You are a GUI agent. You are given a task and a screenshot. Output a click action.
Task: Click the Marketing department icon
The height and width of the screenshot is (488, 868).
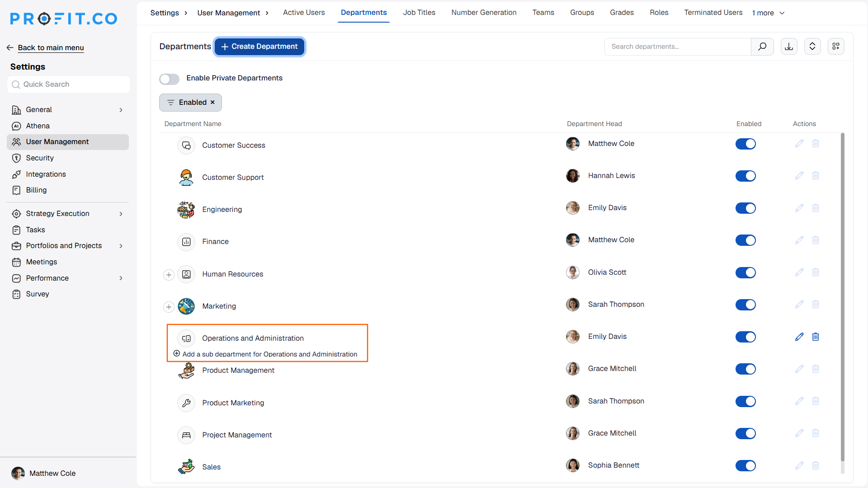[x=186, y=306]
